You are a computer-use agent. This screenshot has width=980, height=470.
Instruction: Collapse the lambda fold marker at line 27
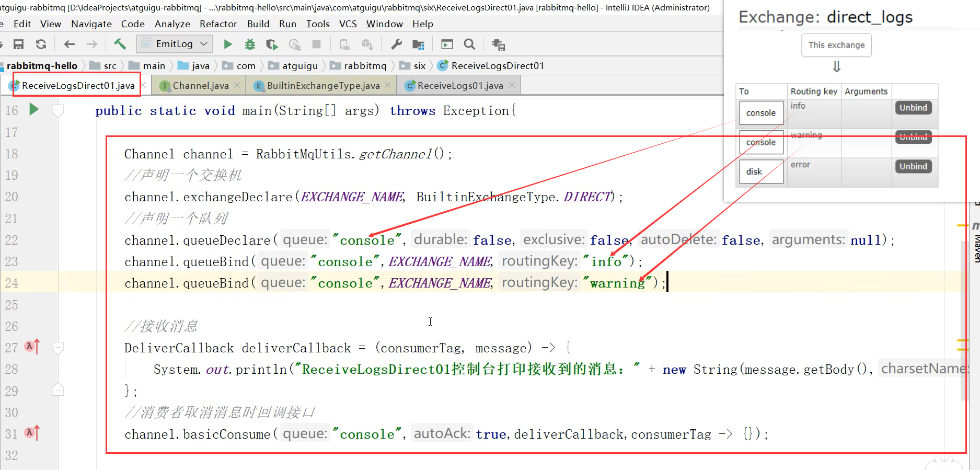click(x=59, y=348)
